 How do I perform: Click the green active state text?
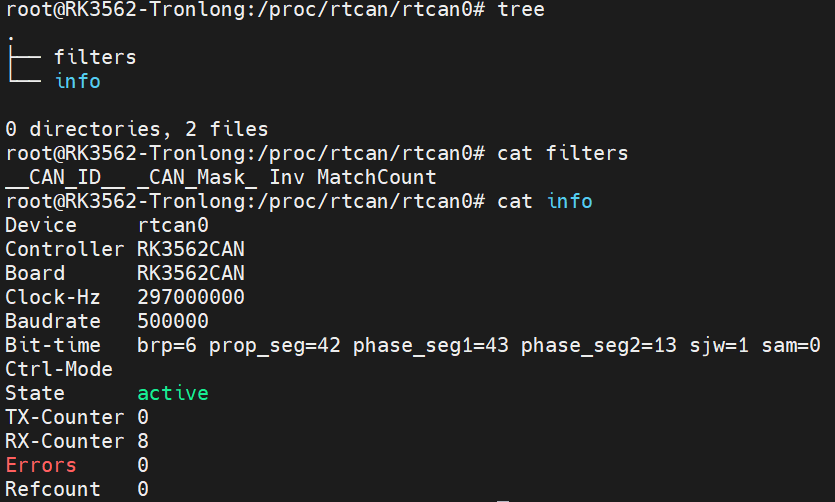pos(173,393)
